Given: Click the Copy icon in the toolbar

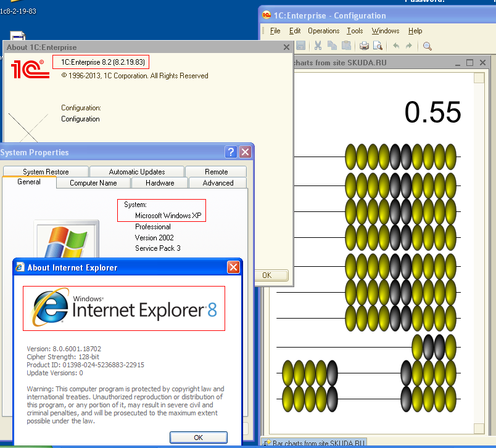Looking at the screenshot, I should coord(332,46).
